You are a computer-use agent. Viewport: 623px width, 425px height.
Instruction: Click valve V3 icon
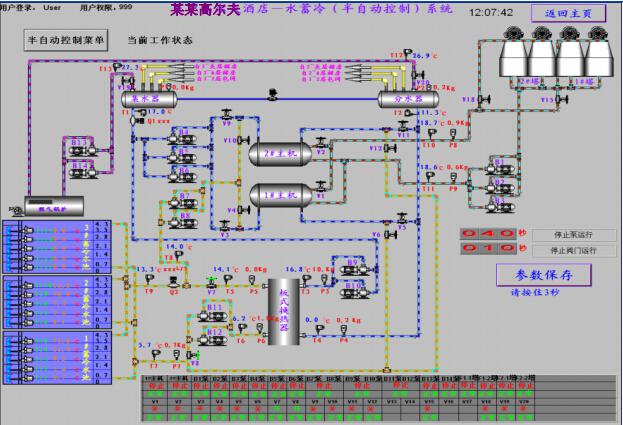[225, 226]
